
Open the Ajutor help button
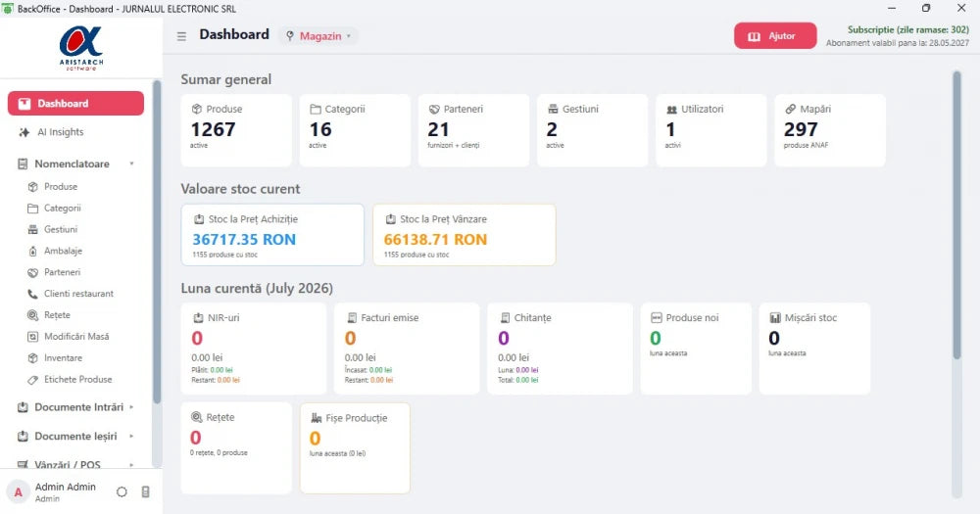coord(775,36)
